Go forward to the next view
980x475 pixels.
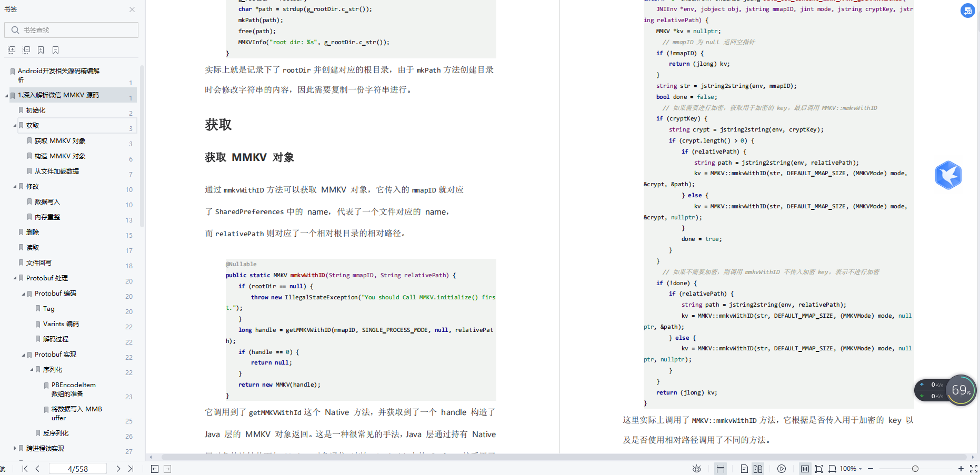(167, 469)
